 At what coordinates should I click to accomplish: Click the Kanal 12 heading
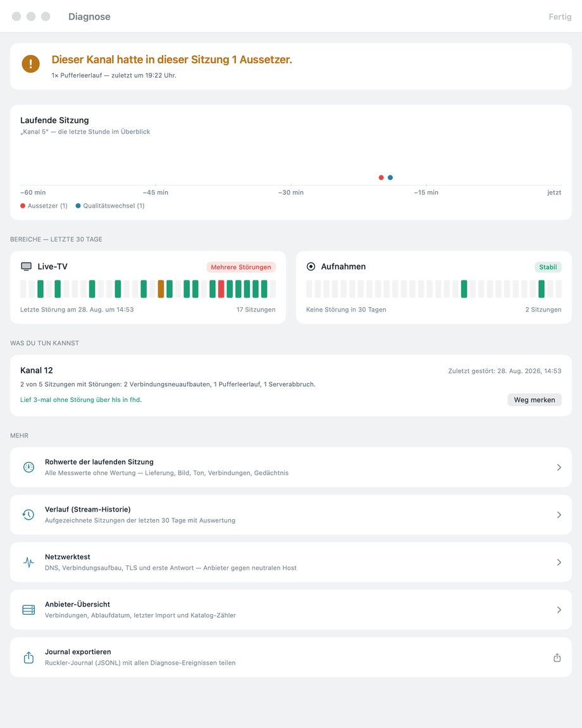click(x=37, y=370)
